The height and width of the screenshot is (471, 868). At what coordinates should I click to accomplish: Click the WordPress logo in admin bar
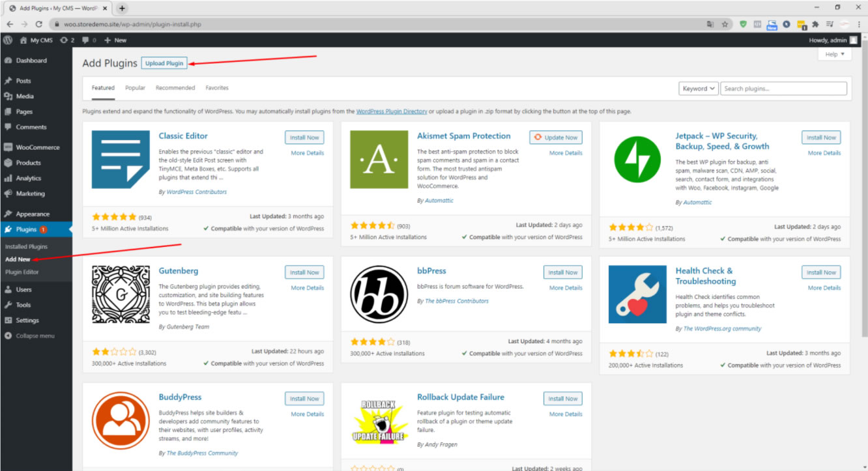click(x=8, y=40)
